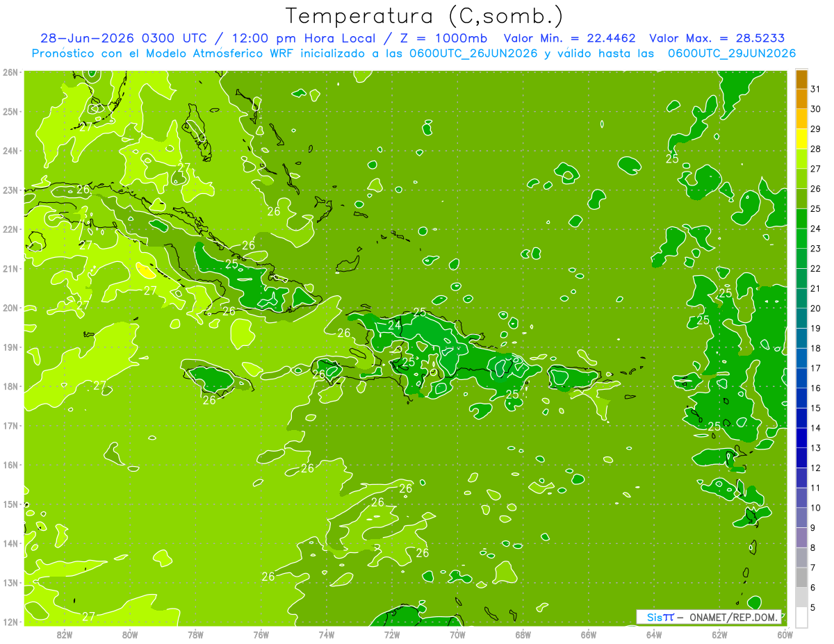This screenshot has height=644, width=834.
Task: Pick the lime swatch between 27 and 28
Action: click(801, 159)
